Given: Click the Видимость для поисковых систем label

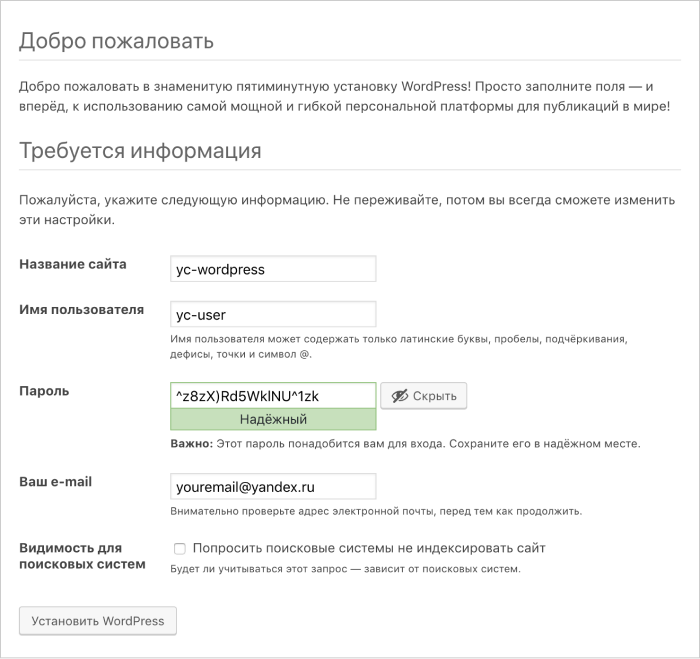Looking at the screenshot, I should pyautogui.click(x=82, y=556).
